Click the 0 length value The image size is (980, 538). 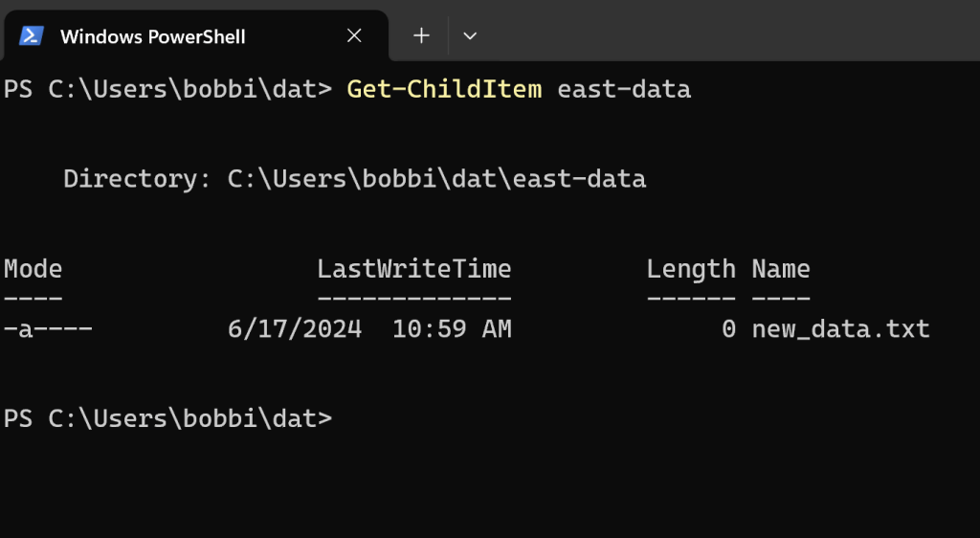[729, 329]
